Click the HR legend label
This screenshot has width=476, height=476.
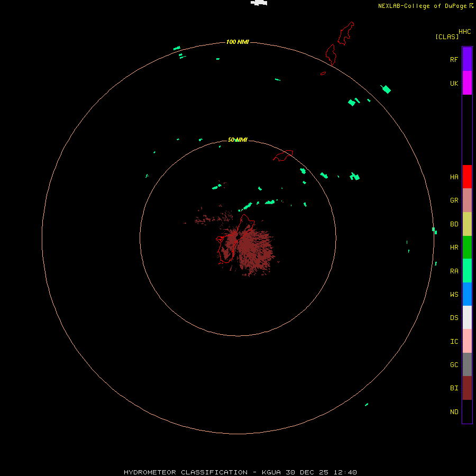[x=454, y=247]
